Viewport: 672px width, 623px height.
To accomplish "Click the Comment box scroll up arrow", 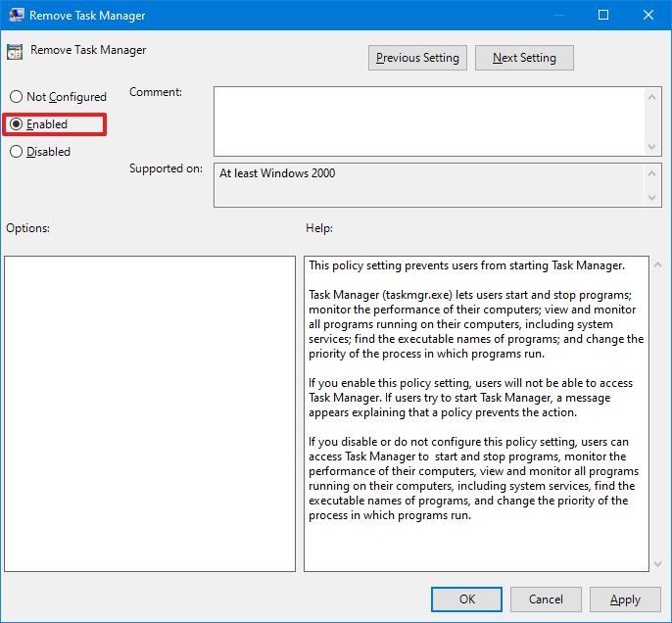I will (x=651, y=97).
